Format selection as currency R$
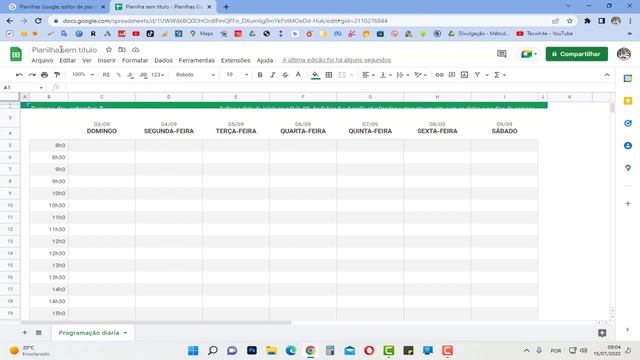 106,75
